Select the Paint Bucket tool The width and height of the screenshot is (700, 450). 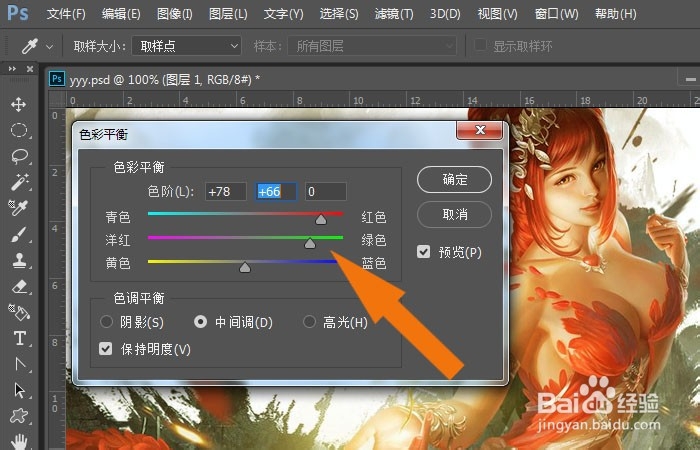(19, 312)
